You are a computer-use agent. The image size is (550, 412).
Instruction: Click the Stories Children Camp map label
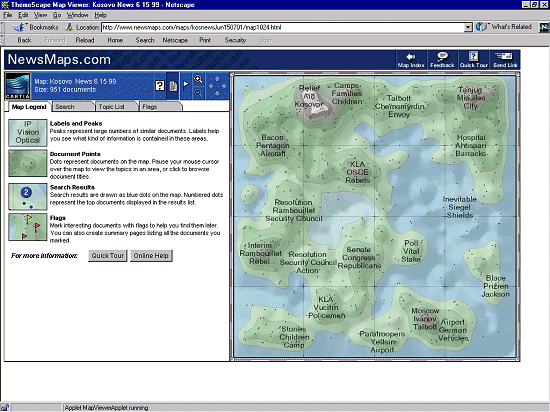point(294,337)
